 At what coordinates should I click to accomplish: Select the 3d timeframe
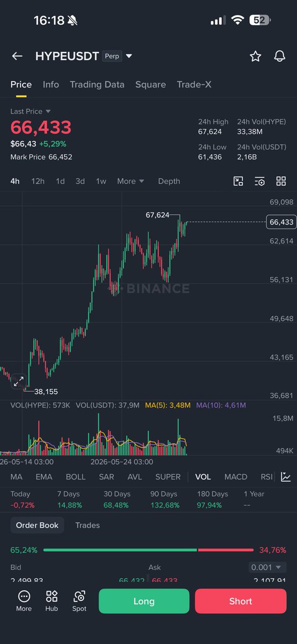[x=80, y=181]
